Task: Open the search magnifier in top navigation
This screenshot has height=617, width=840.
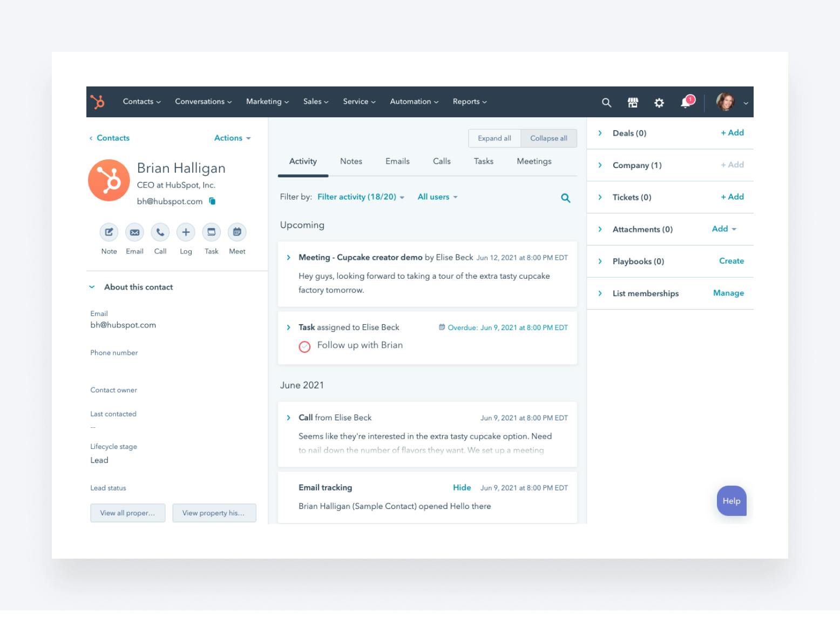Action: coord(606,102)
